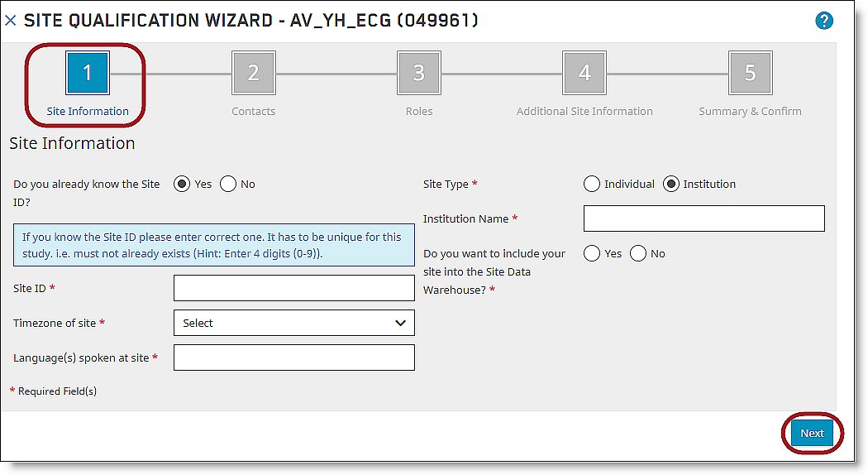
Task: Click the Institution Name text box
Action: point(703,218)
